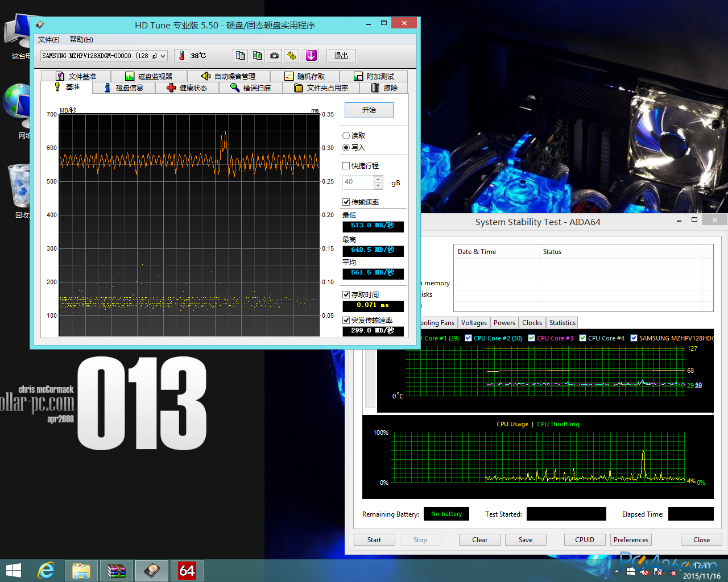This screenshot has width=728, height=582.
Task: Click the Clear button in AIDA64
Action: [x=479, y=540]
